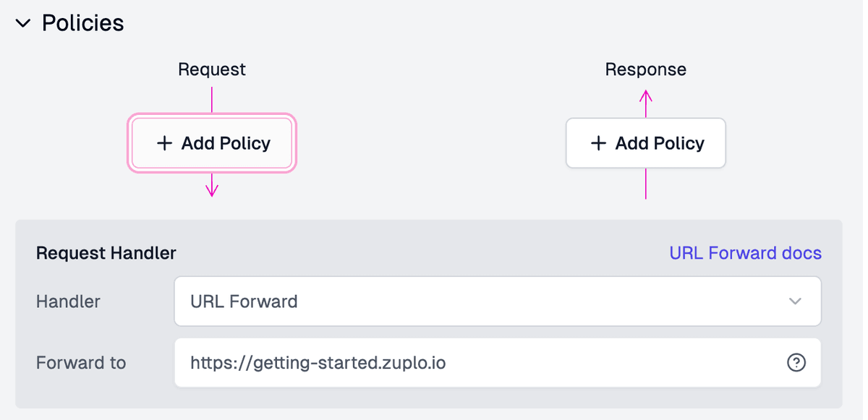Click the highlighted pink Add Policy border

tap(211, 116)
